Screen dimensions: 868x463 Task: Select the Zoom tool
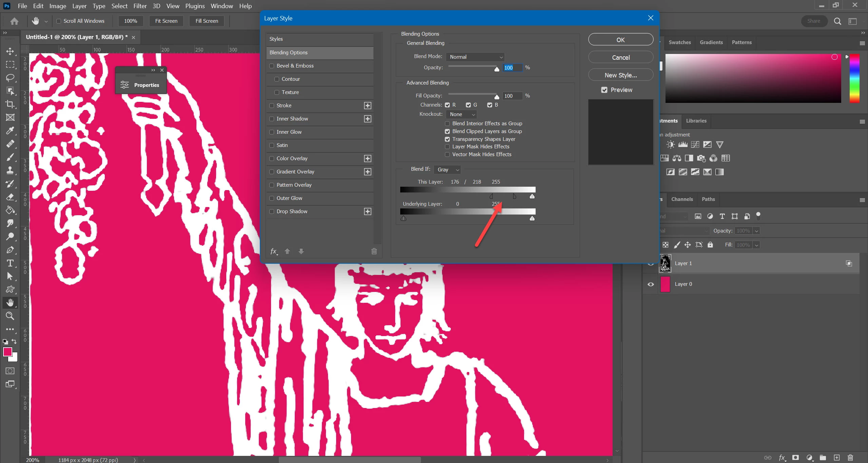coord(10,316)
